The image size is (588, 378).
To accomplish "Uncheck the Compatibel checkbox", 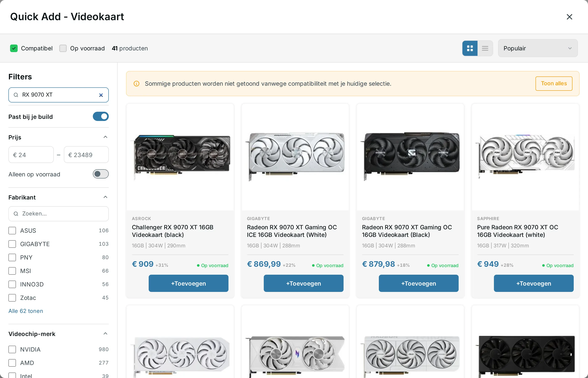I will (x=14, y=48).
